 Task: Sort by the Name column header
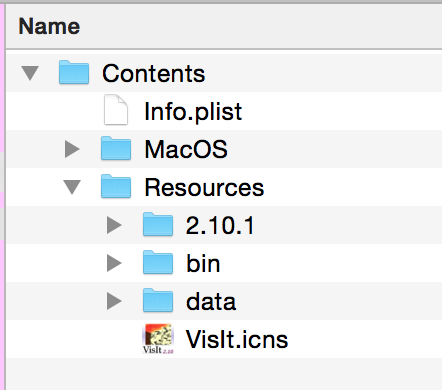[224, 26]
